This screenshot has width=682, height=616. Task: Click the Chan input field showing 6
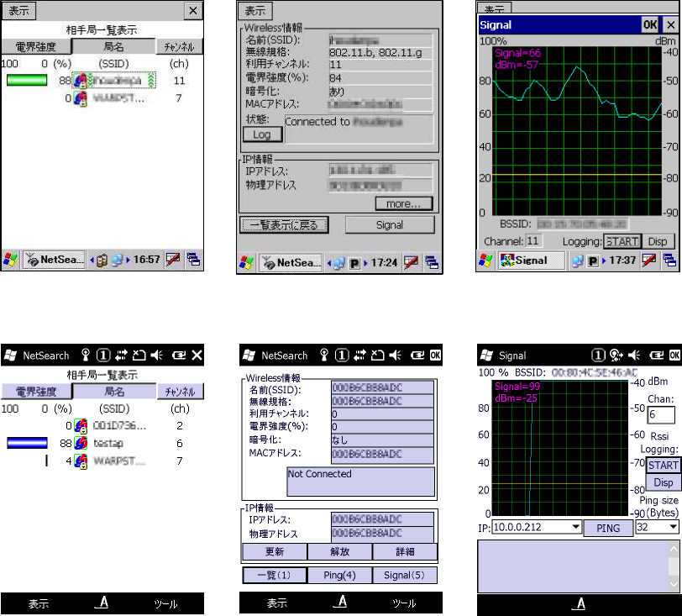660,414
